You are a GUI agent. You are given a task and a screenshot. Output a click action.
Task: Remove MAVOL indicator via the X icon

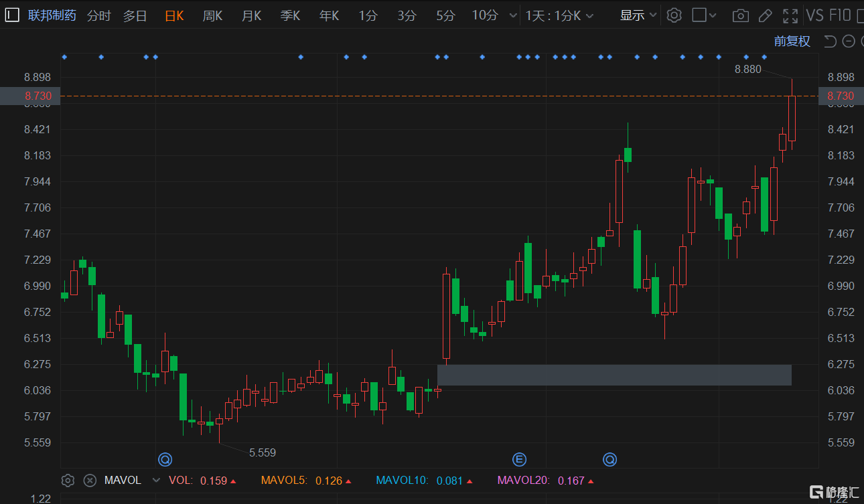coord(90,480)
